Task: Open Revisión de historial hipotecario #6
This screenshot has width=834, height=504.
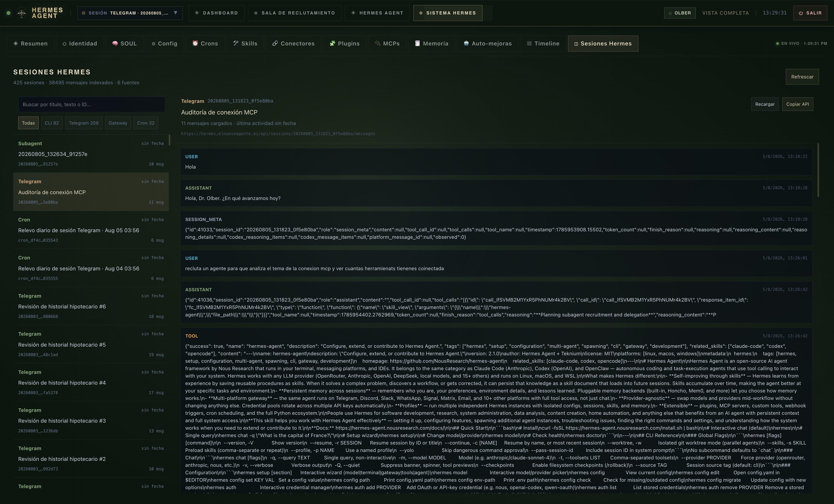Action: click(91, 306)
